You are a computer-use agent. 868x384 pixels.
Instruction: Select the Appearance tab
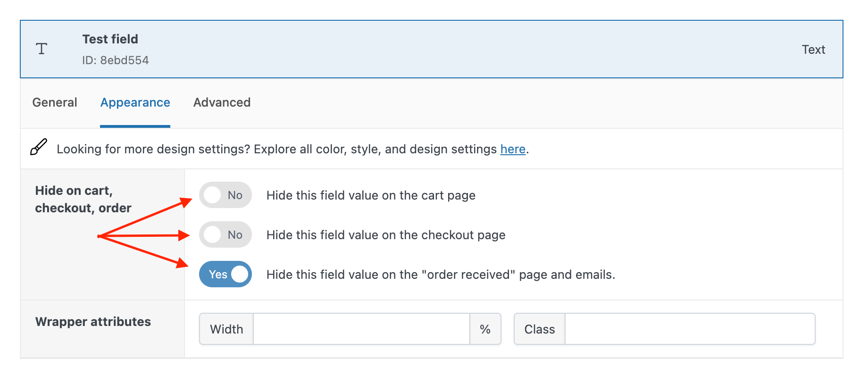[x=135, y=102]
